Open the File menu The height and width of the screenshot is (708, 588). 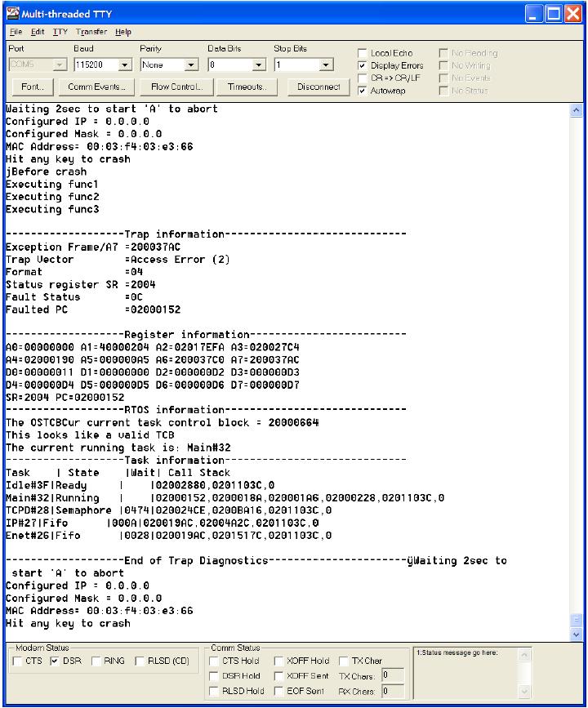pos(16,32)
